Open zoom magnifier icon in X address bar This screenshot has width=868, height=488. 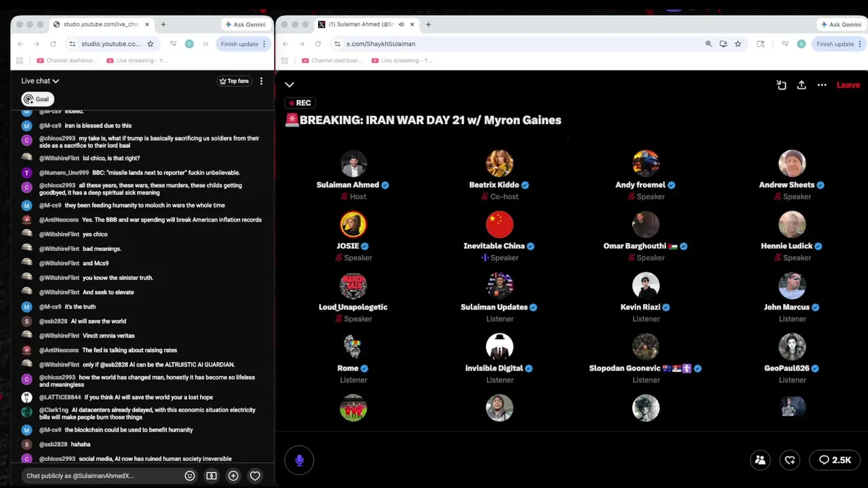point(709,44)
